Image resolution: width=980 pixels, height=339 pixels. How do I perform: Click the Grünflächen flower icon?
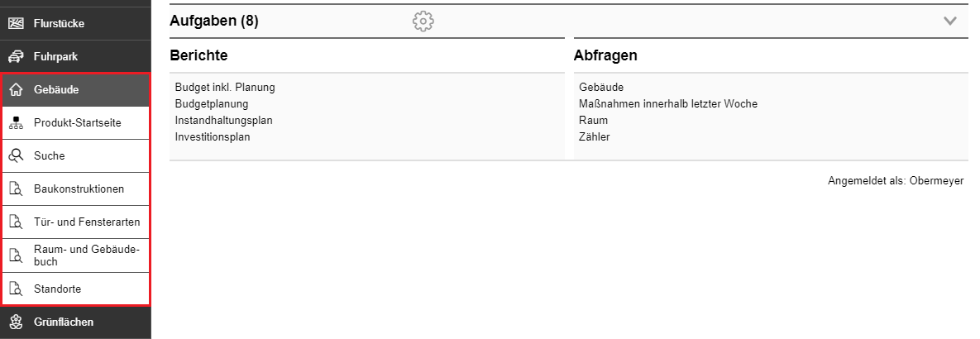click(16, 322)
